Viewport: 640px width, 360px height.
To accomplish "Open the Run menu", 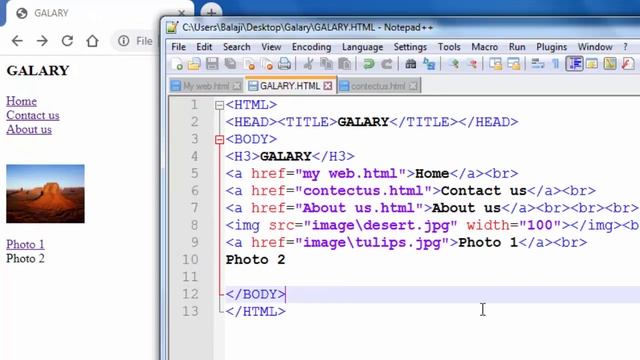I will [517, 47].
